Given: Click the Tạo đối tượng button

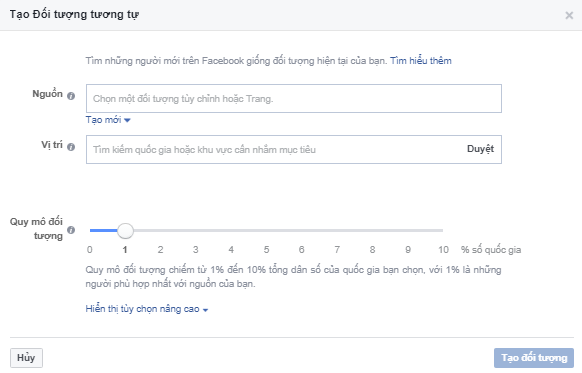Looking at the screenshot, I should [x=534, y=358].
